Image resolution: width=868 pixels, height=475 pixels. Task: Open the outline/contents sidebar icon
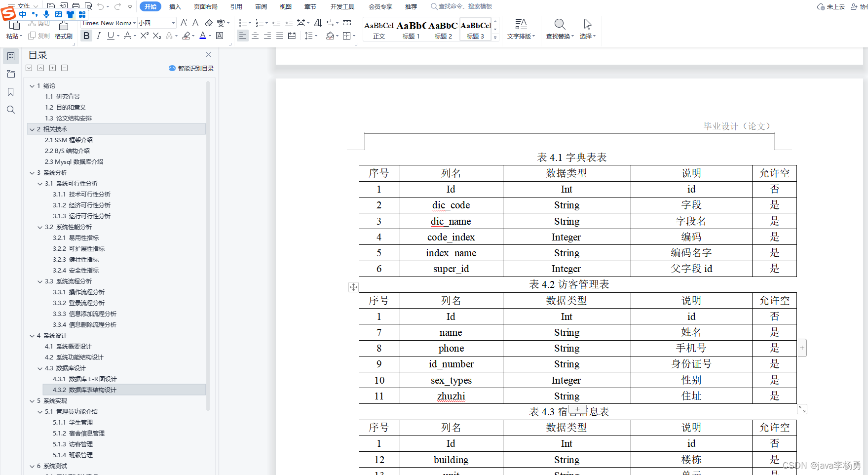[11, 56]
